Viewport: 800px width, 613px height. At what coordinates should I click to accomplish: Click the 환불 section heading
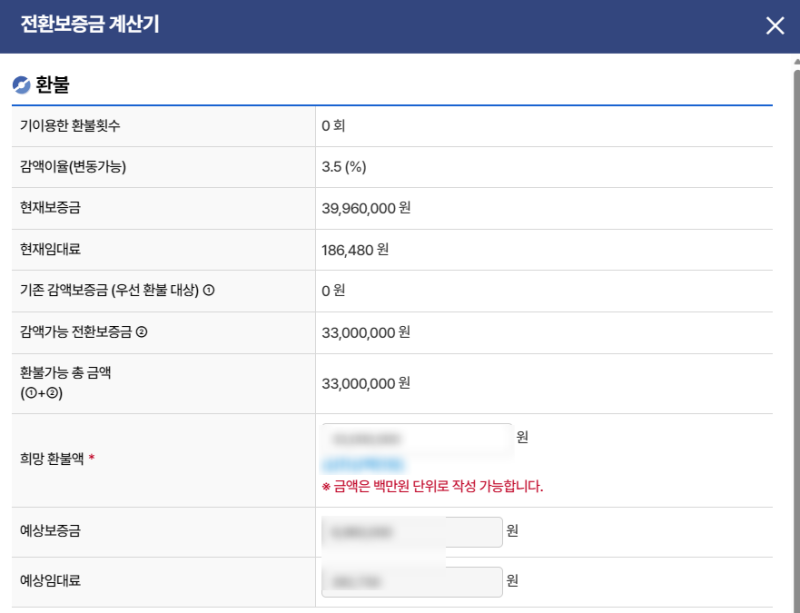(53, 85)
